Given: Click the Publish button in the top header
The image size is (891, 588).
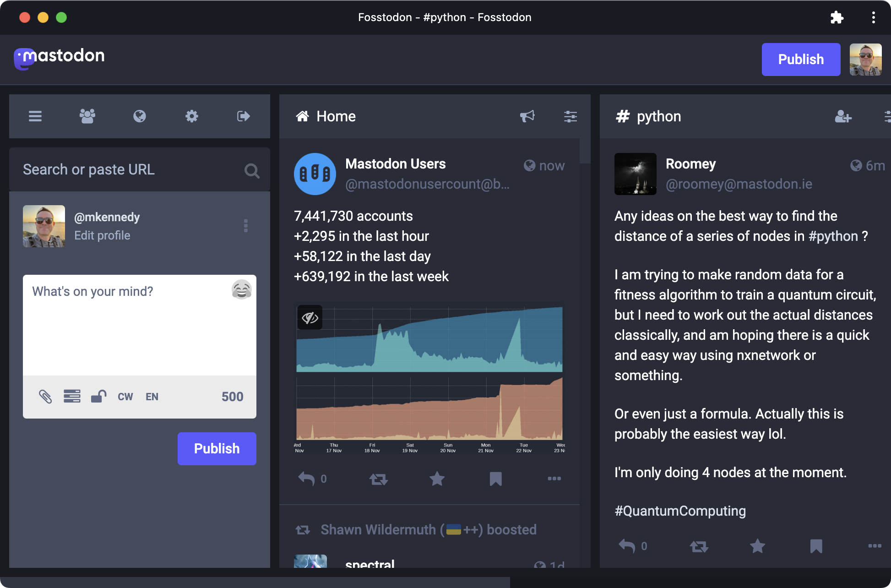Looking at the screenshot, I should [801, 60].
